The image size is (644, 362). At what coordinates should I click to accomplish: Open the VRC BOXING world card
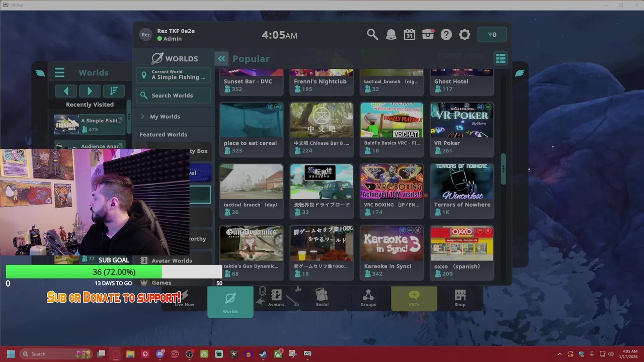391,191
